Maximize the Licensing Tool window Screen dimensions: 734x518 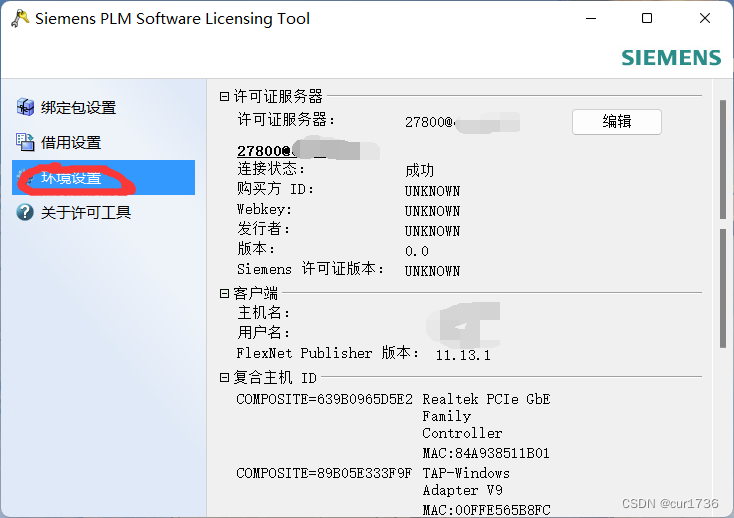[647, 18]
